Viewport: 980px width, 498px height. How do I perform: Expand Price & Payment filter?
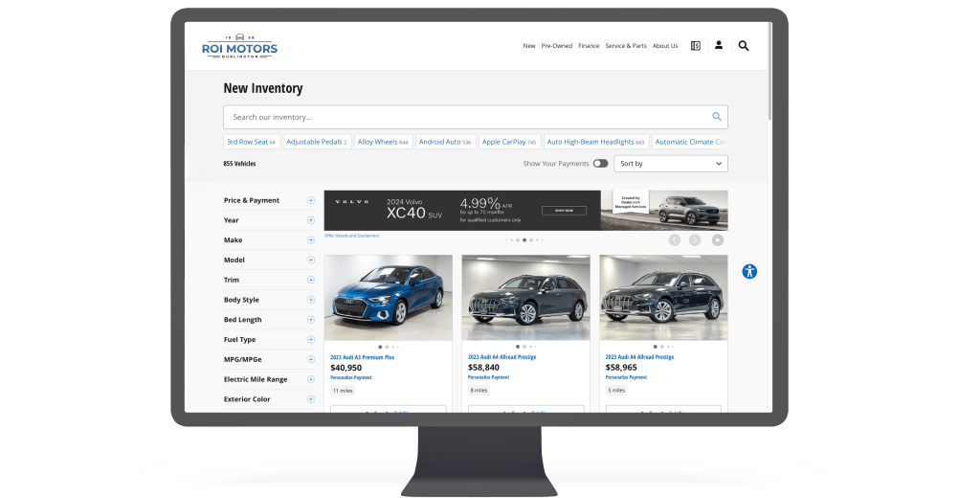311,200
